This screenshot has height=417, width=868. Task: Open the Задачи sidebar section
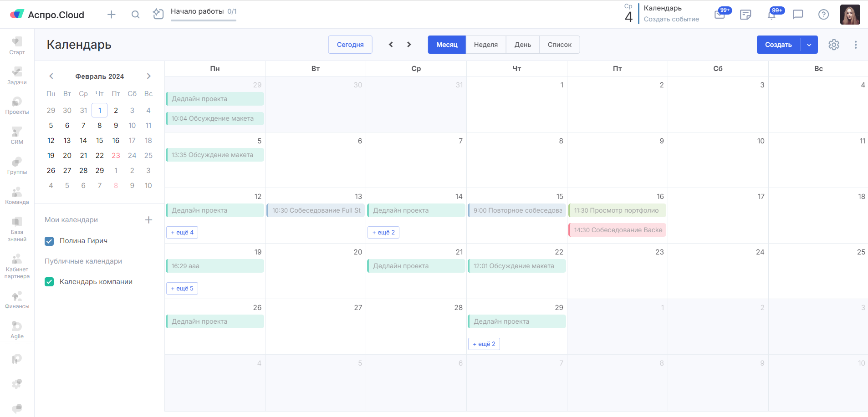coord(17,76)
